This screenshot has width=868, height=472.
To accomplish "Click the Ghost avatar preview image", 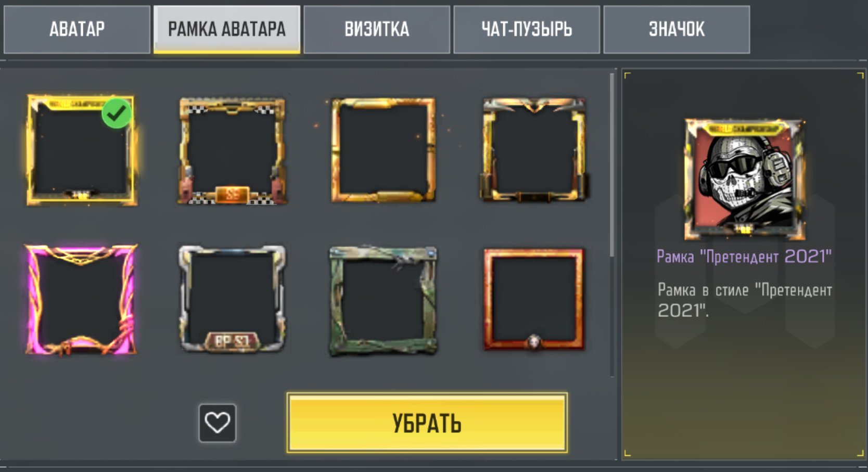I will pyautogui.click(x=745, y=180).
